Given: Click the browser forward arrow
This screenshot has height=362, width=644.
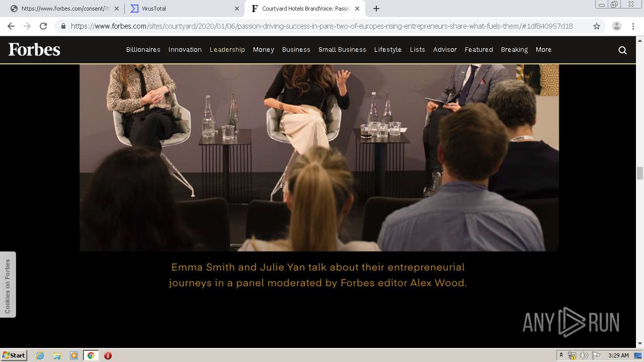Looking at the screenshot, I should (x=27, y=26).
